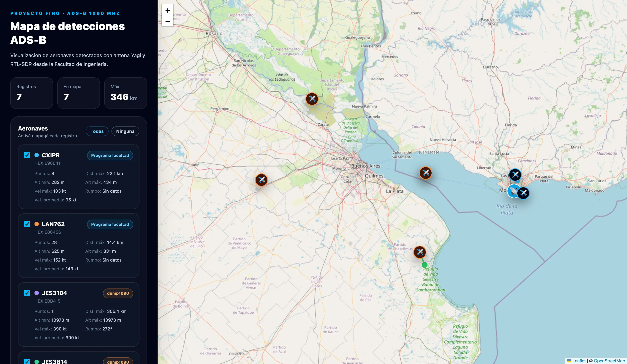Uncheck the JES3104 aircraft checkbox
Viewport: 627px width, 364px height.
pos(27,293)
